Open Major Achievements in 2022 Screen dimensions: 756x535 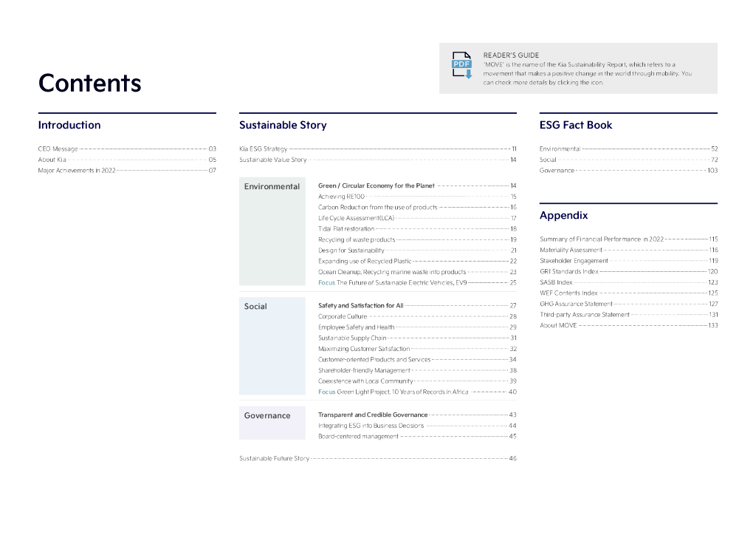(x=127, y=170)
